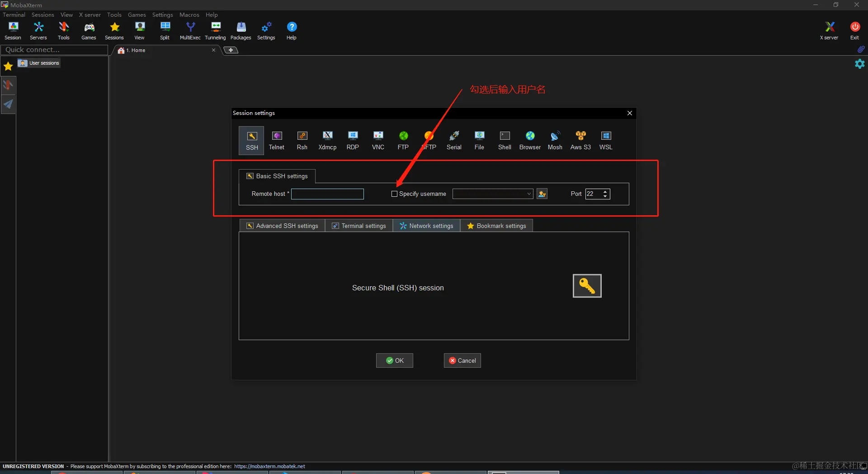Open the View toolbar button

140,31
